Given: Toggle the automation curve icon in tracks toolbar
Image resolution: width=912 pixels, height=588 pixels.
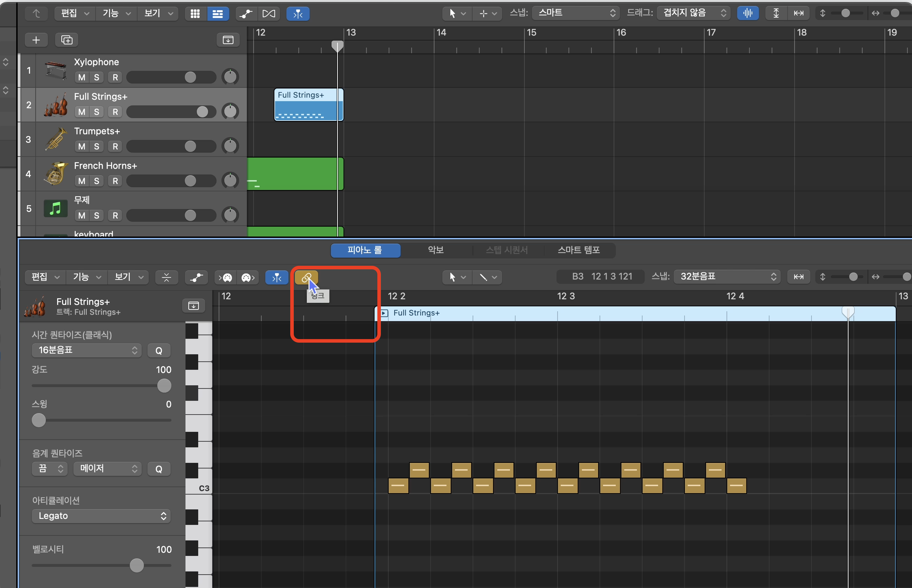Looking at the screenshot, I should tap(246, 14).
